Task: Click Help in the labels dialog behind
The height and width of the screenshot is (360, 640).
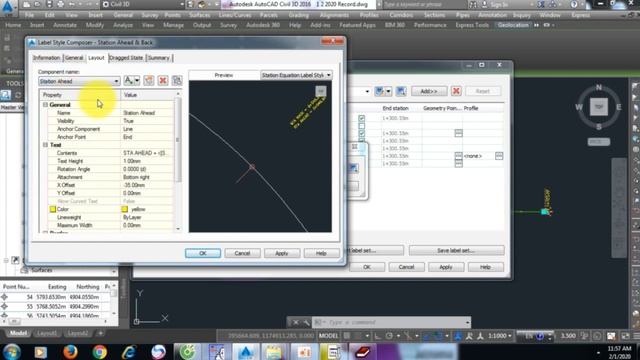Action: click(x=485, y=267)
